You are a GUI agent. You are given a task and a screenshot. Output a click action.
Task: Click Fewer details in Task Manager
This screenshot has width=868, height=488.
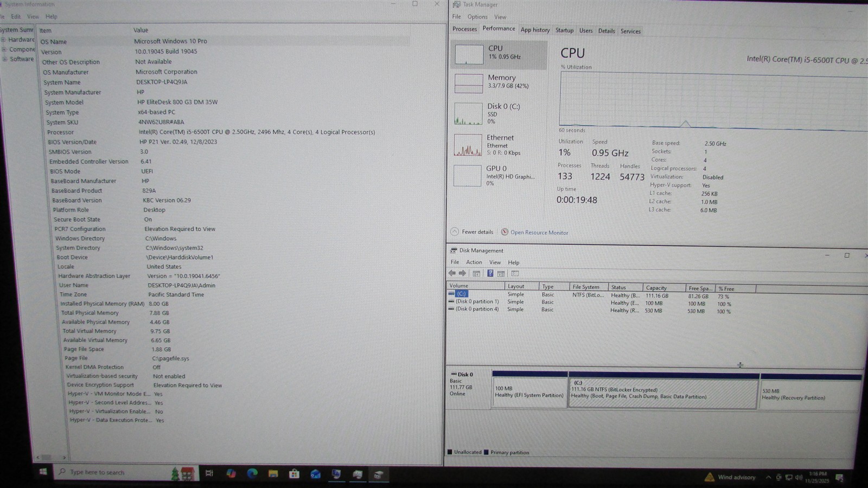coord(477,232)
